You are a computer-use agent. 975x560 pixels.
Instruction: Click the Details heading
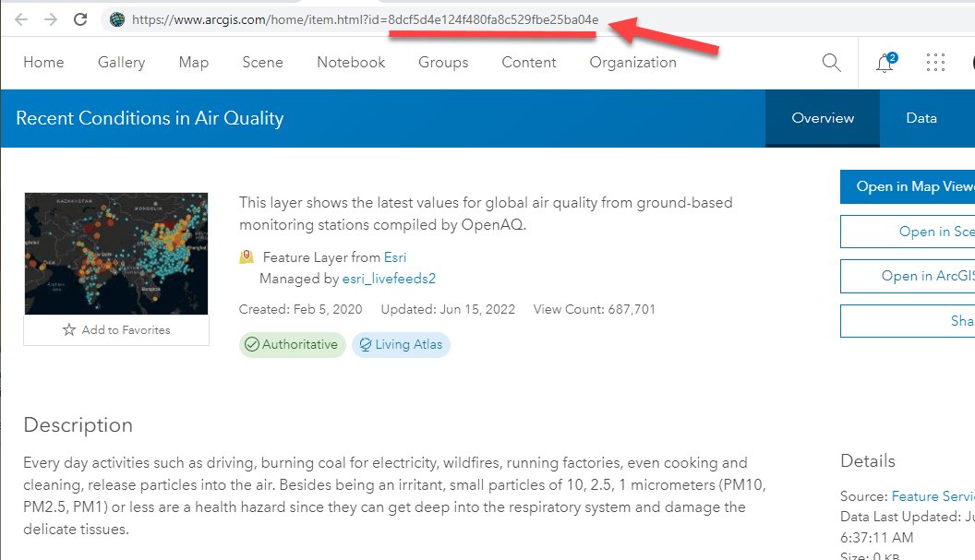tap(867, 460)
